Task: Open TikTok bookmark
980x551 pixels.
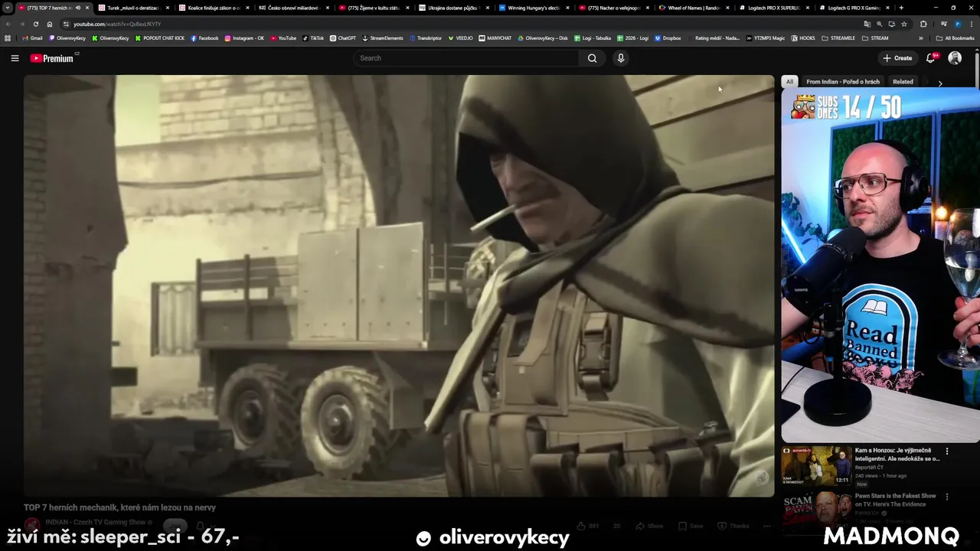Action: coord(313,38)
